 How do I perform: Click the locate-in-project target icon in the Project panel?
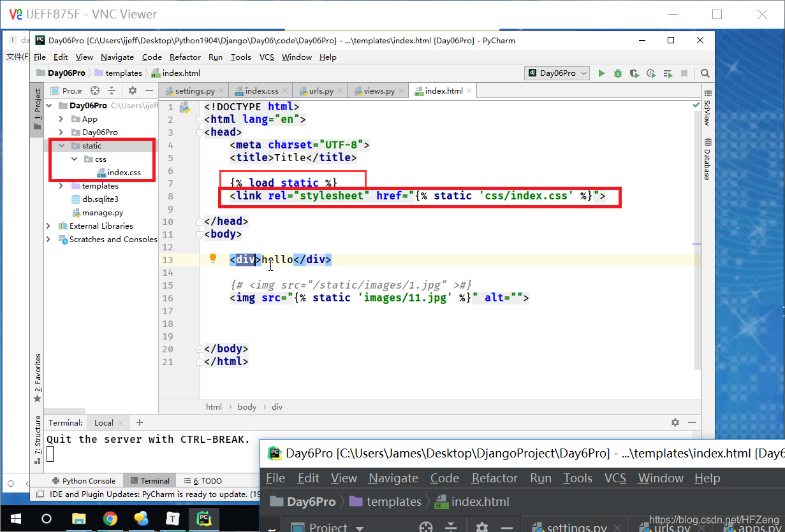pyautogui.click(x=95, y=90)
